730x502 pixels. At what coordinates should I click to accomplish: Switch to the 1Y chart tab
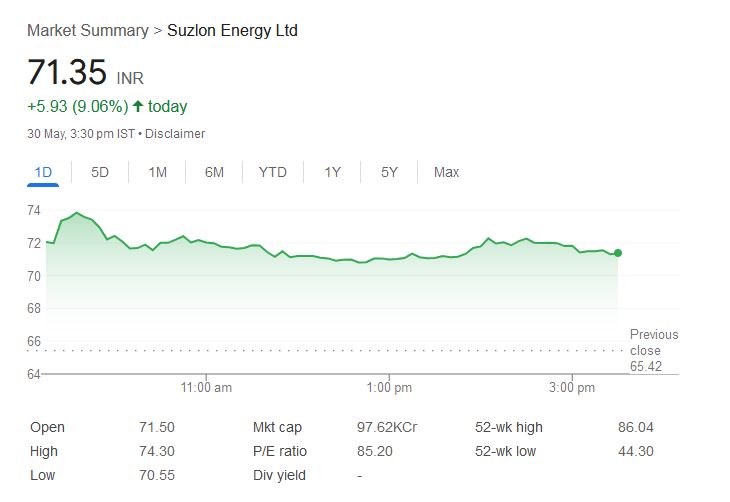click(332, 172)
